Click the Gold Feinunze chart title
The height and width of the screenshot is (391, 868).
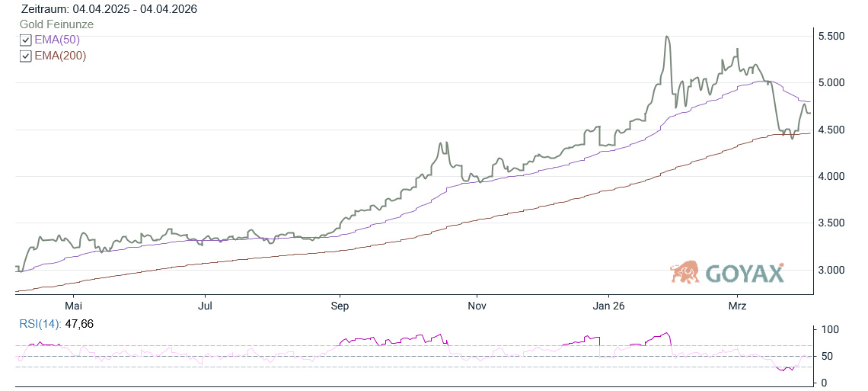[56, 24]
